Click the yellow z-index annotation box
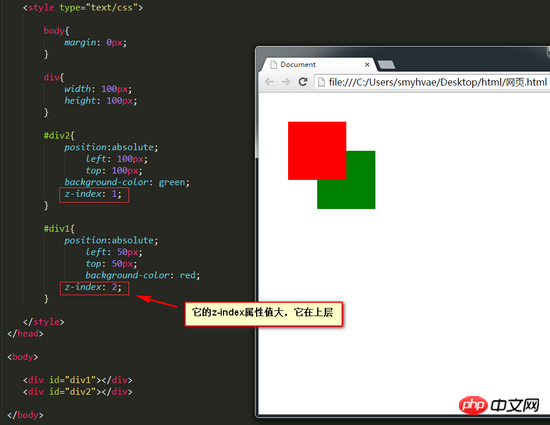Viewport: 550px width, 425px height. point(264,313)
